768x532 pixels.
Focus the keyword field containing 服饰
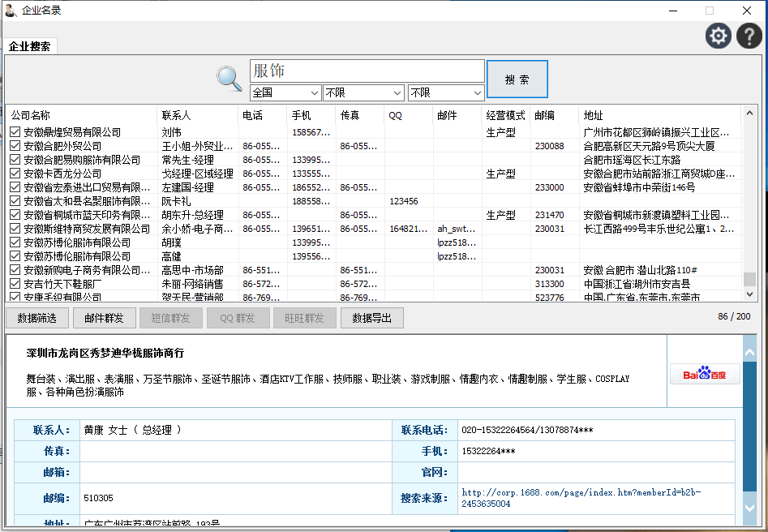367,71
